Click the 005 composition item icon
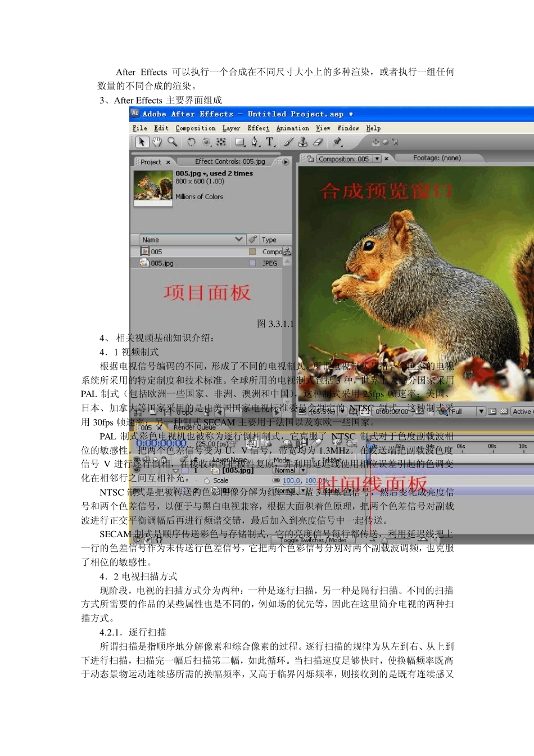Image resolution: width=534 pixels, height=756 pixels. tap(144, 251)
